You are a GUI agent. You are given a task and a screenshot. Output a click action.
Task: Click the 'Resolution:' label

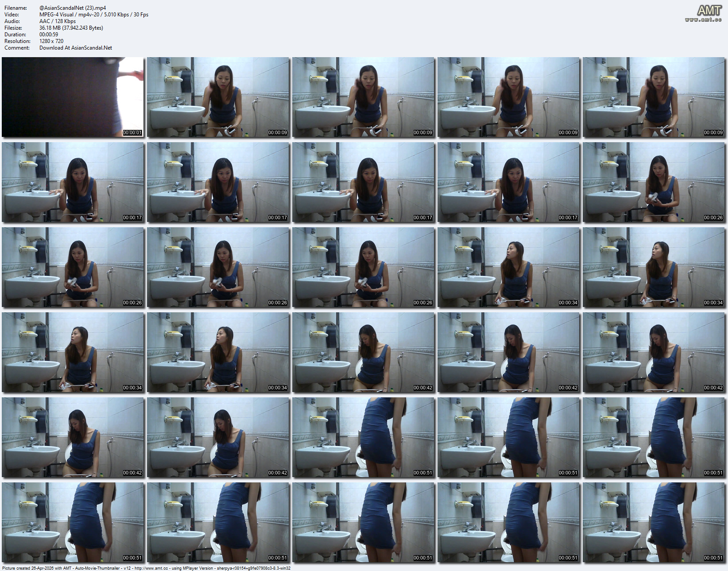(17, 41)
